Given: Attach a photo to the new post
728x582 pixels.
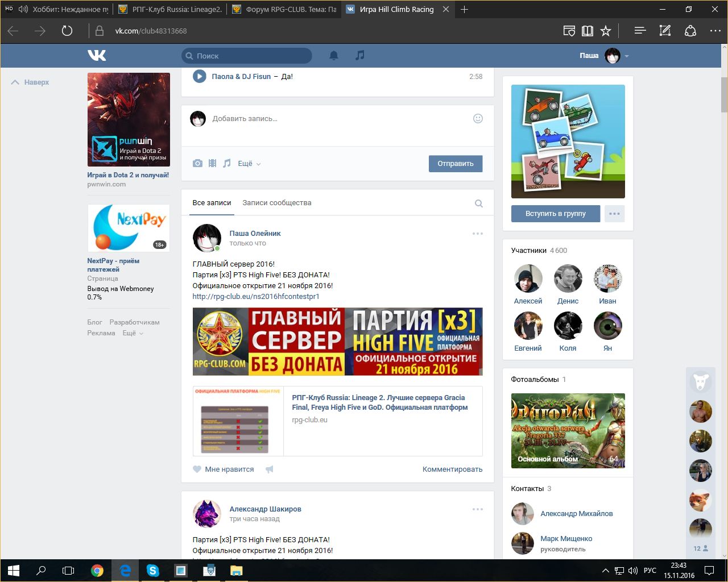Looking at the screenshot, I should 197,163.
